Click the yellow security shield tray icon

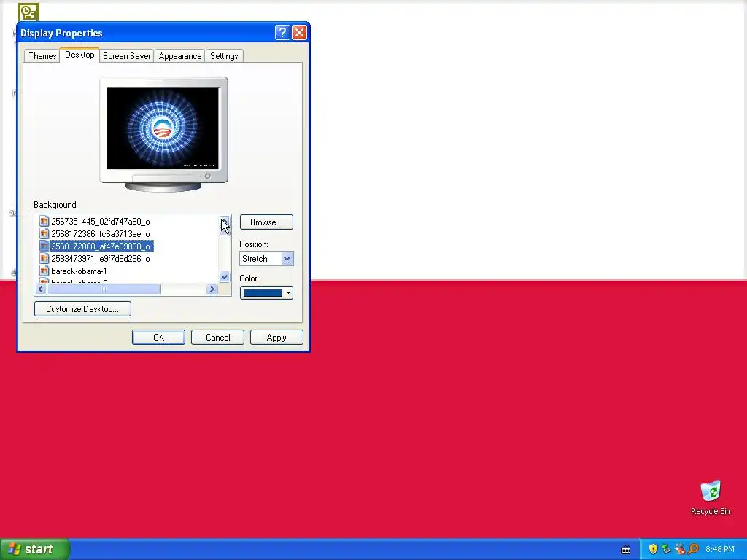pos(653,549)
